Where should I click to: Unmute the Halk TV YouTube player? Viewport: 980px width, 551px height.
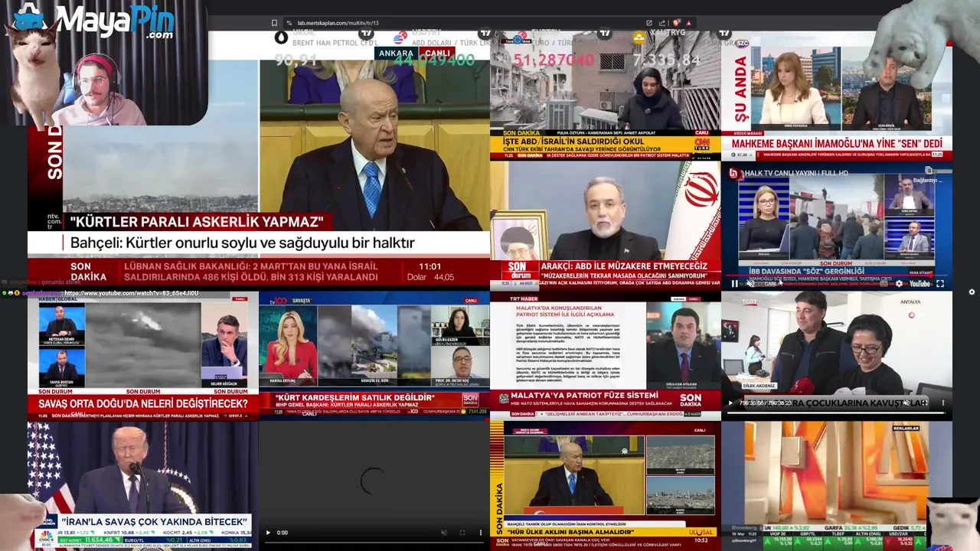[751, 284]
